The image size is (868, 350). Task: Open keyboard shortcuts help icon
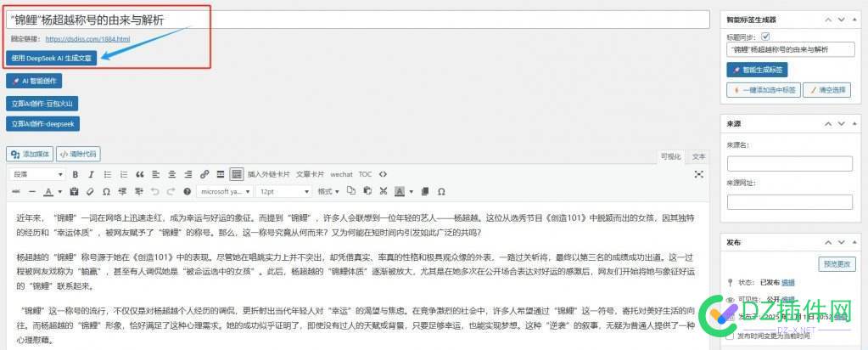[x=188, y=191]
